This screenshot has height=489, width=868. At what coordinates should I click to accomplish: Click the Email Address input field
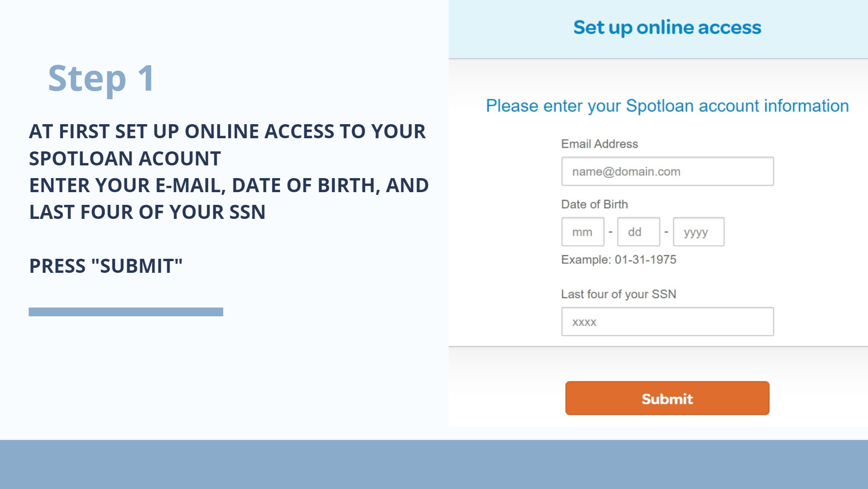coord(667,171)
